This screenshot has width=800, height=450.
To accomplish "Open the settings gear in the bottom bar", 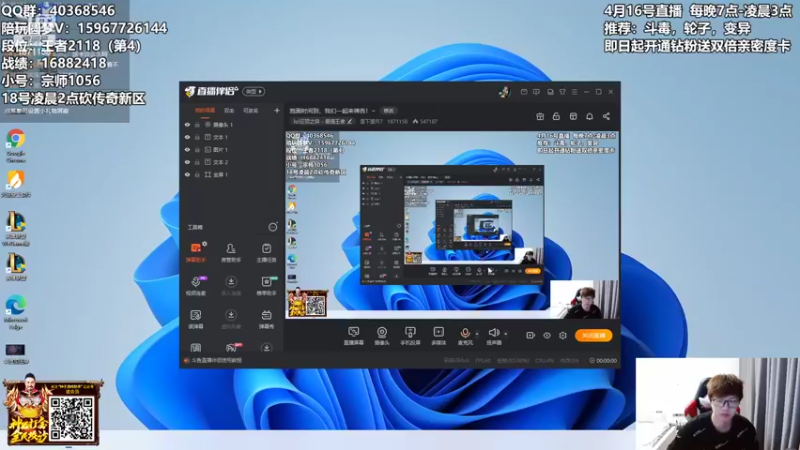I will (x=563, y=335).
